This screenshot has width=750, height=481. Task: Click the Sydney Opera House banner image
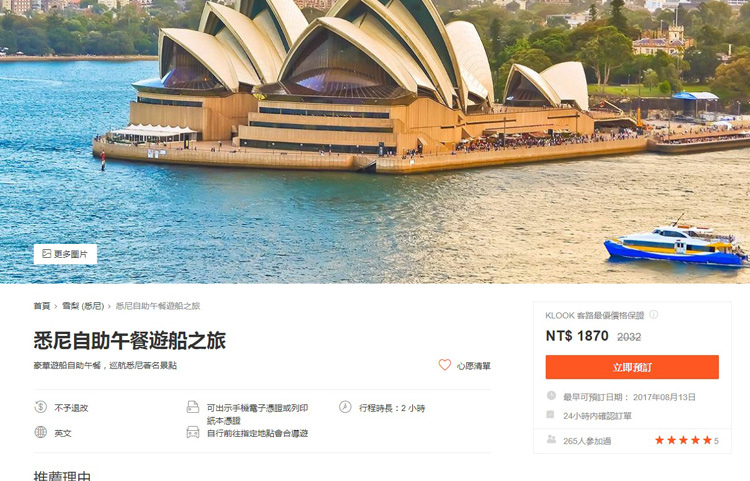375,142
